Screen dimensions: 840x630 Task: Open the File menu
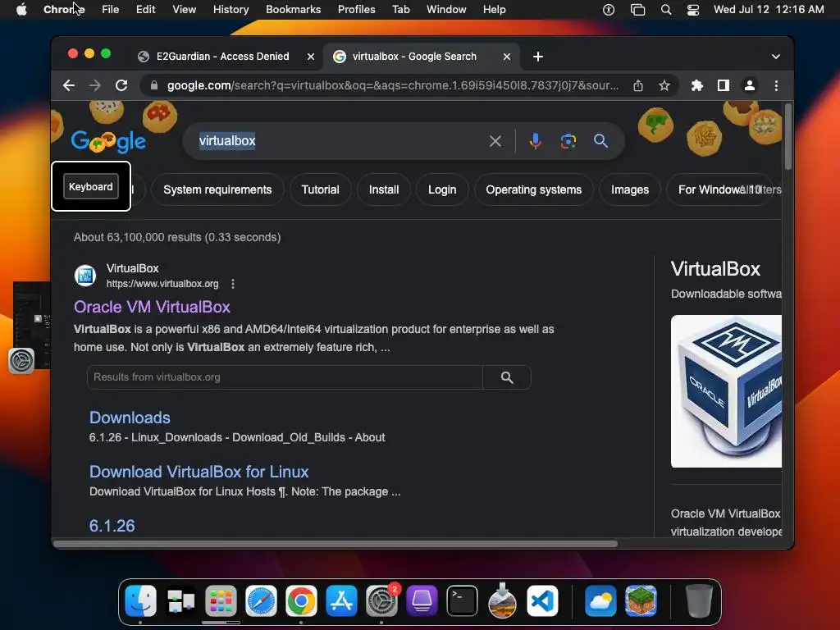111,10
